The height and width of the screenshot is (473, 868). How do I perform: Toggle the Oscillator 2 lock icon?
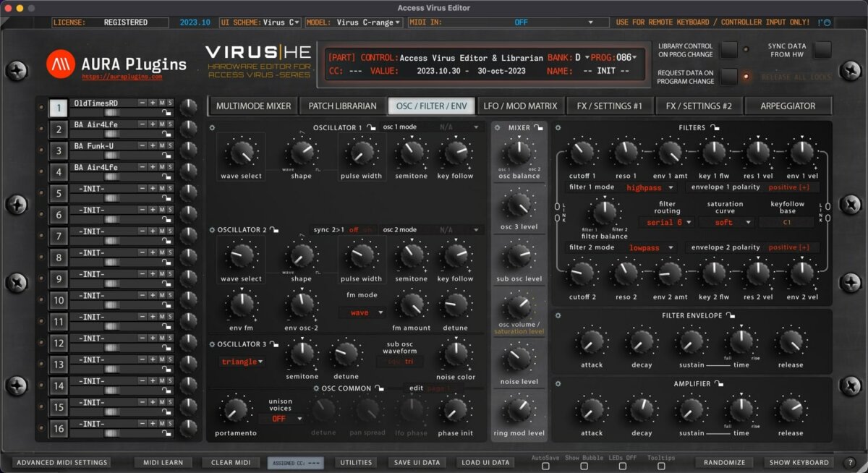tap(276, 230)
